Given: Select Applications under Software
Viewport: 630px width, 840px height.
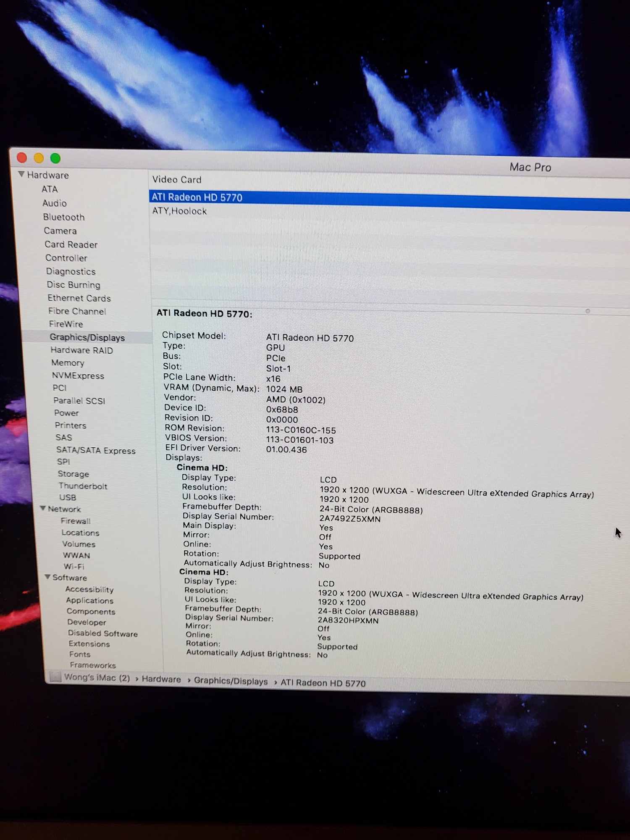Looking at the screenshot, I should pyautogui.click(x=90, y=600).
